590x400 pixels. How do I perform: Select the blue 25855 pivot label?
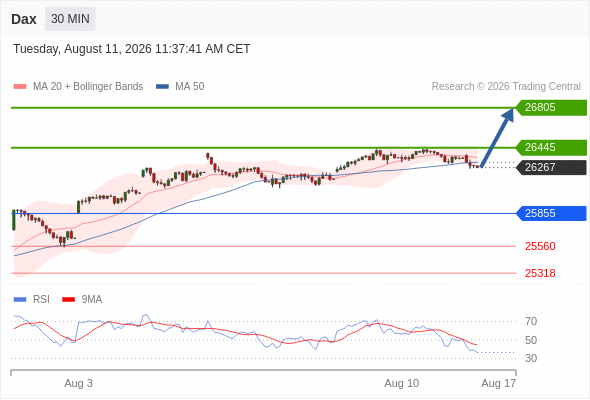(551, 213)
